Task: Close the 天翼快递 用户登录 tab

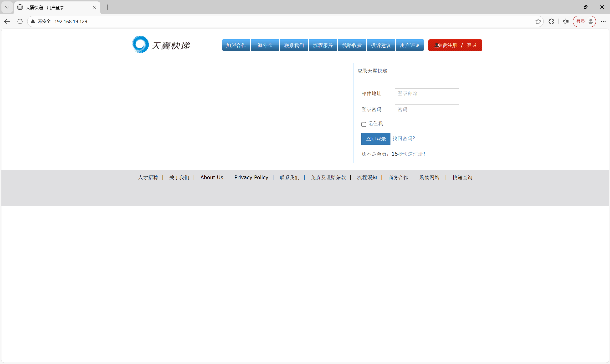Action: (94, 7)
